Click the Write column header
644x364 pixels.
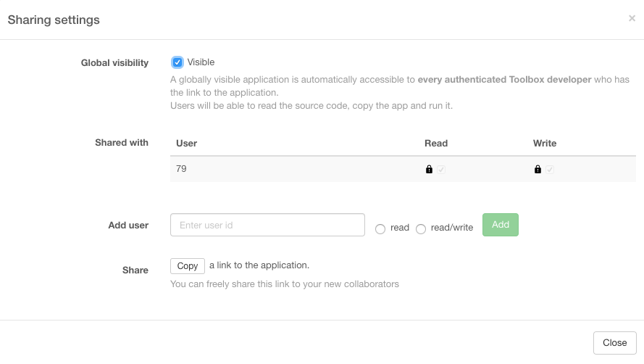click(545, 143)
